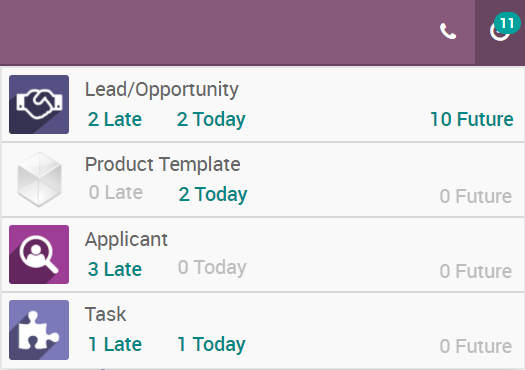
Task: Click 0 Future under Task
Action: (476, 346)
